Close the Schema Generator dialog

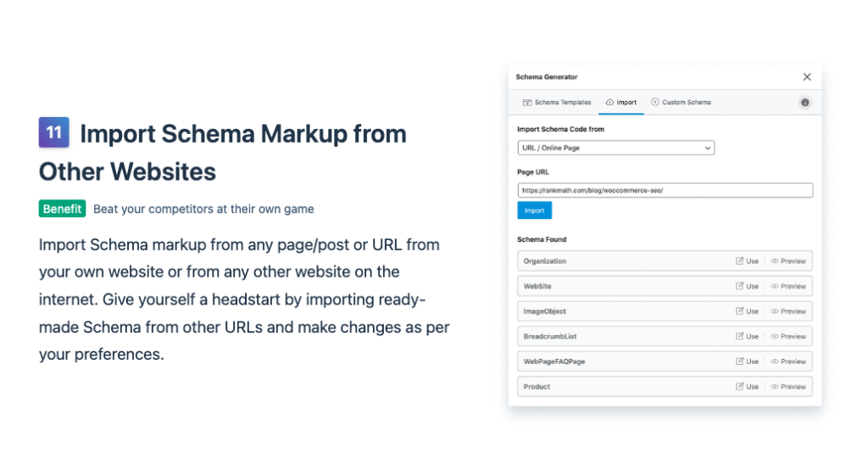point(807,77)
